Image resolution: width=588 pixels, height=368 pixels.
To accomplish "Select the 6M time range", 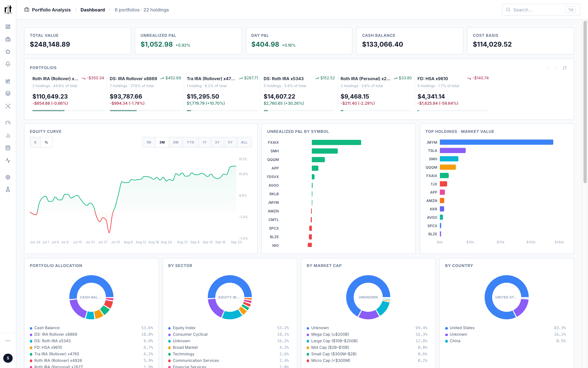I will 176,142.
